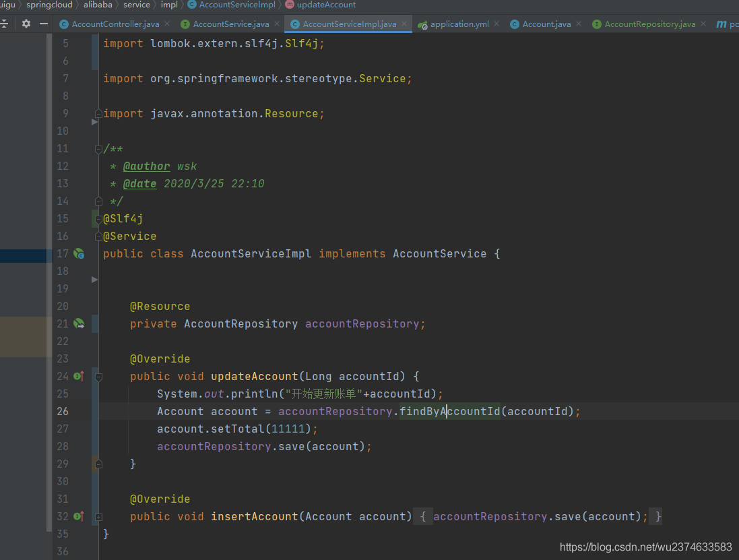Viewport: 739px width, 560px height.
Task: Click the @date Javadoc tag
Action: pos(139,184)
